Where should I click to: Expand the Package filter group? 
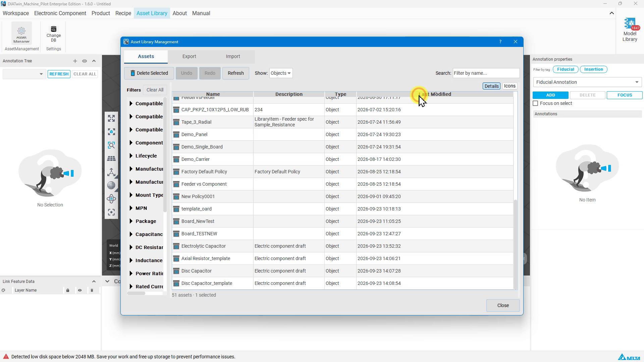tap(131, 221)
